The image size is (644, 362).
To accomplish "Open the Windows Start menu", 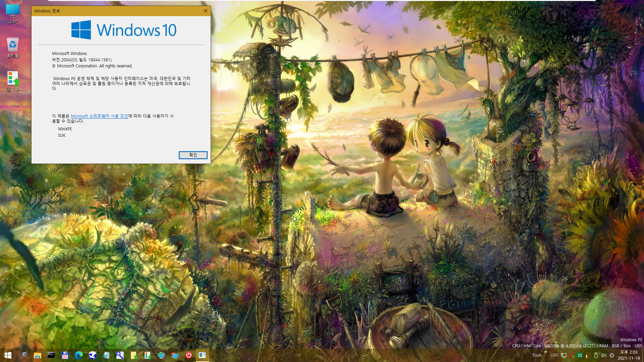I will tap(8, 355).
